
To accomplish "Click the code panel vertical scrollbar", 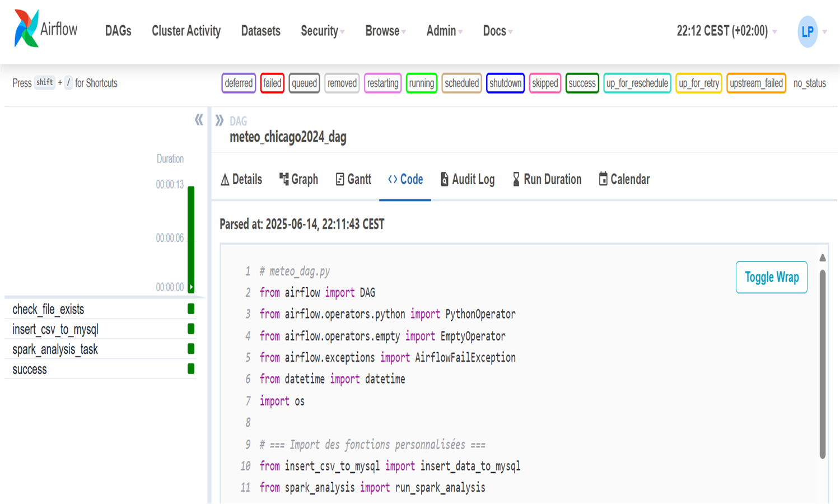I will pyautogui.click(x=822, y=364).
